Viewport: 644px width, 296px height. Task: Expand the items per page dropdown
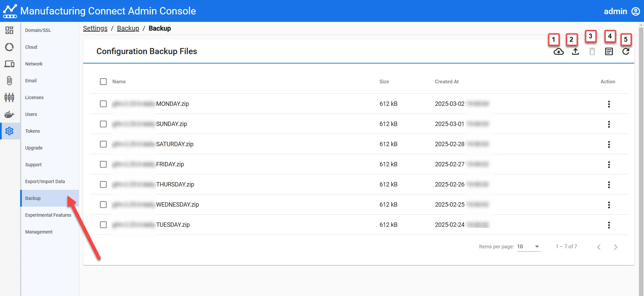(x=529, y=247)
